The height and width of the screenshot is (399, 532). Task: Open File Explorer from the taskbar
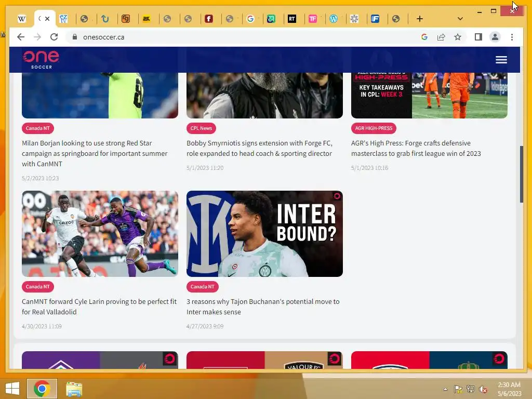coord(74,389)
